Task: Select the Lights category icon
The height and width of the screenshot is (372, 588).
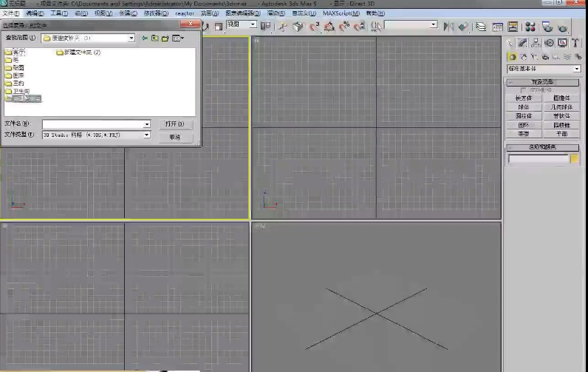Action: [534, 57]
